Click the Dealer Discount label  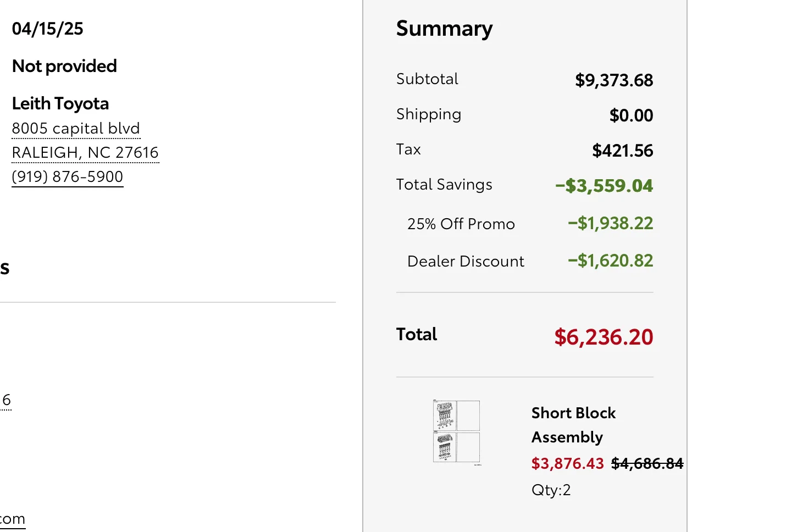click(466, 262)
